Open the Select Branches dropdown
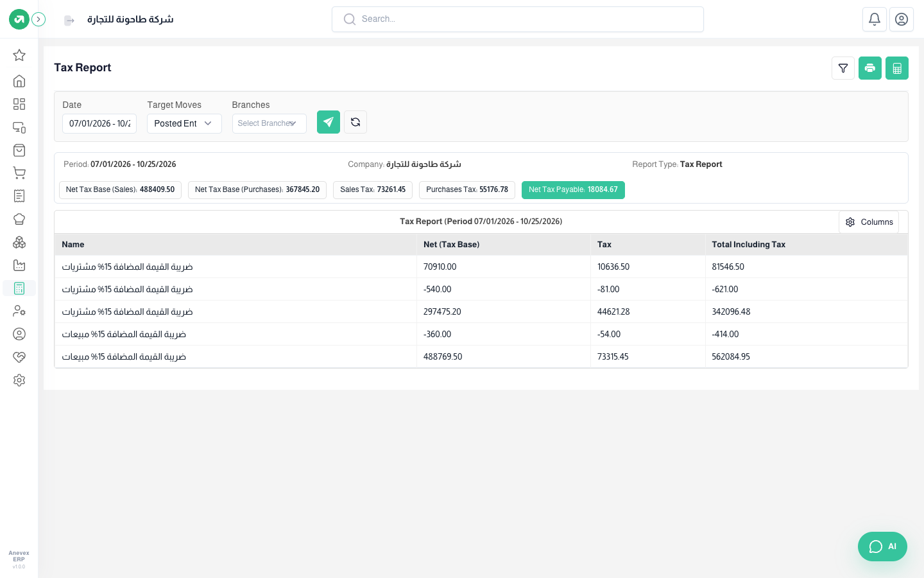Image resolution: width=924 pixels, height=578 pixels. pyautogui.click(x=269, y=123)
